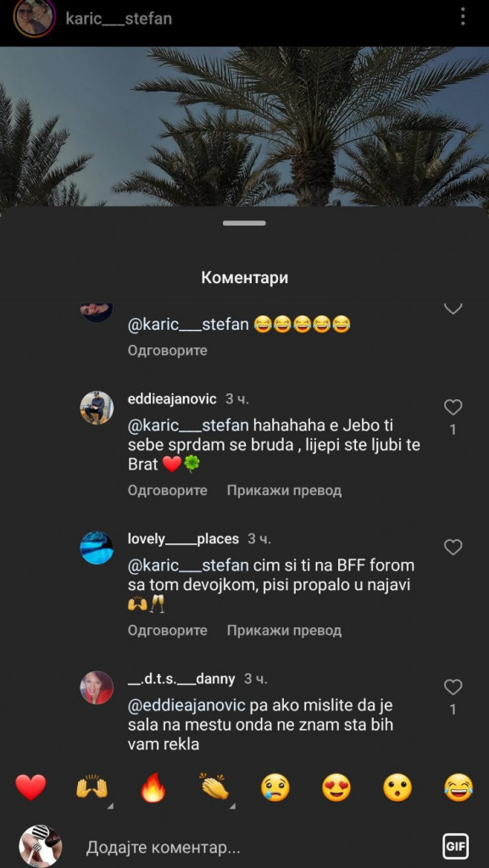489x868 pixels.
Task: Choose the clapping hands emoji
Action: click(214, 787)
